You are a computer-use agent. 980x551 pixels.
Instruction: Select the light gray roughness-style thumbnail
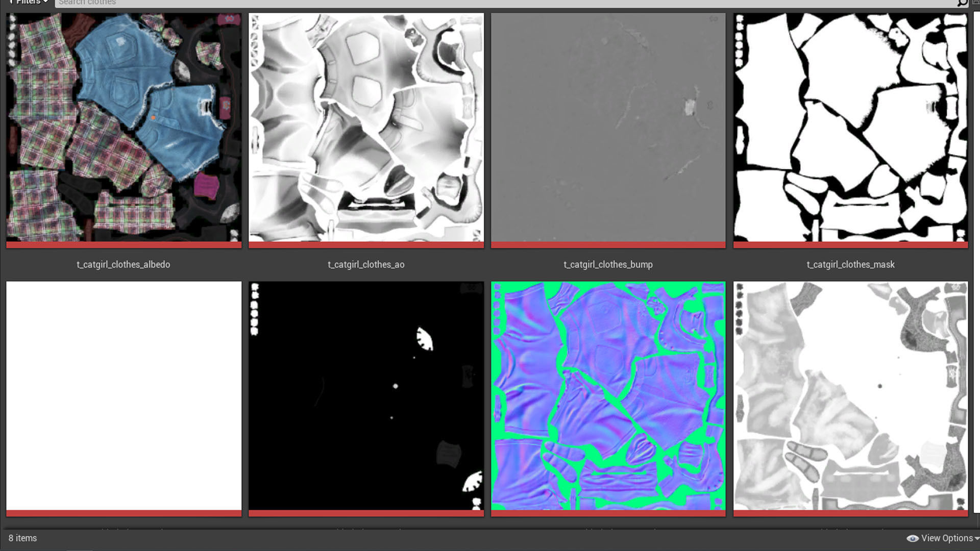tap(850, 395)
